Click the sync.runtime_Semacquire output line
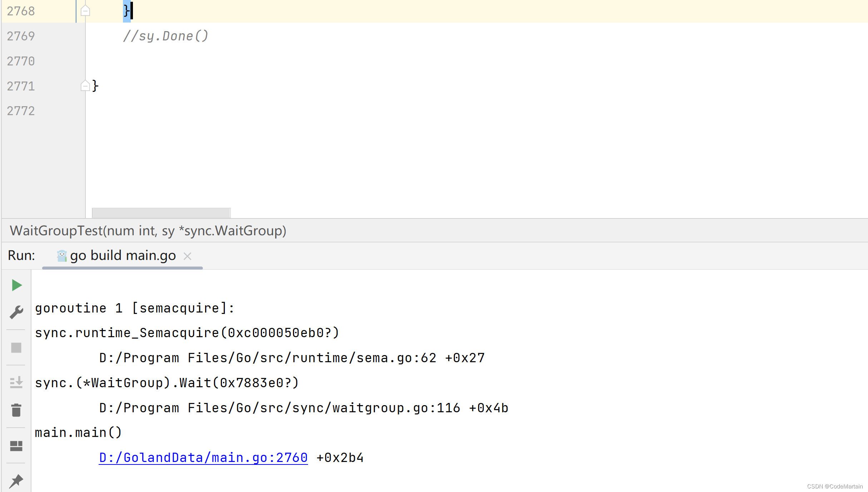This screenshot has height=492, width=868. pyautogui.click(x=187, y=333)
